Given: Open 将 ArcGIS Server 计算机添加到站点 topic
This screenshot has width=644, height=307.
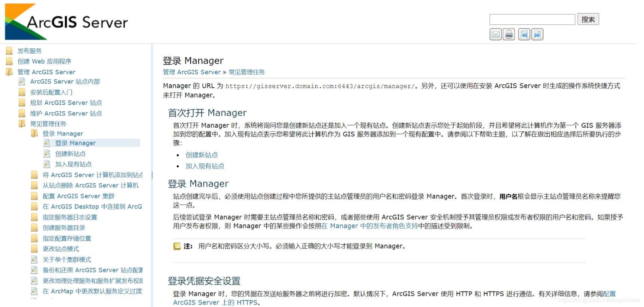Looking at the screenshot, I should click(x=93, y=175).
